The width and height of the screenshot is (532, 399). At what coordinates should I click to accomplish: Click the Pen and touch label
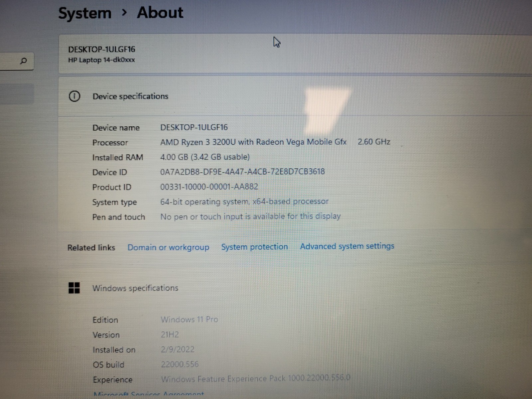point(119,217)
